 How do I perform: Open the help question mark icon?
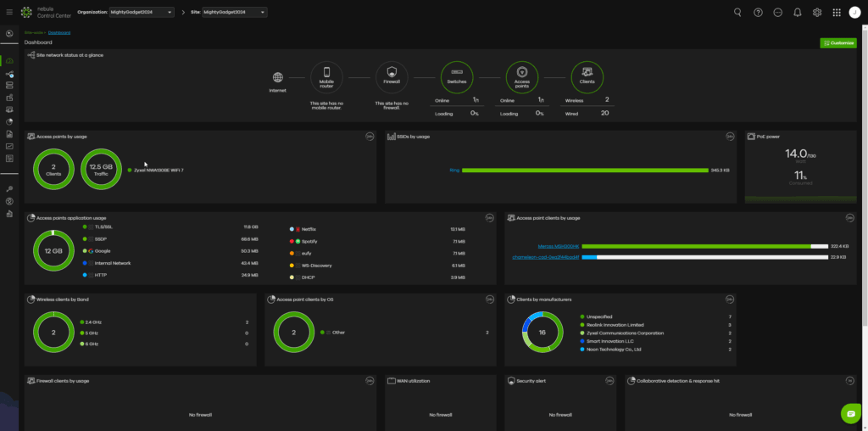758,12
